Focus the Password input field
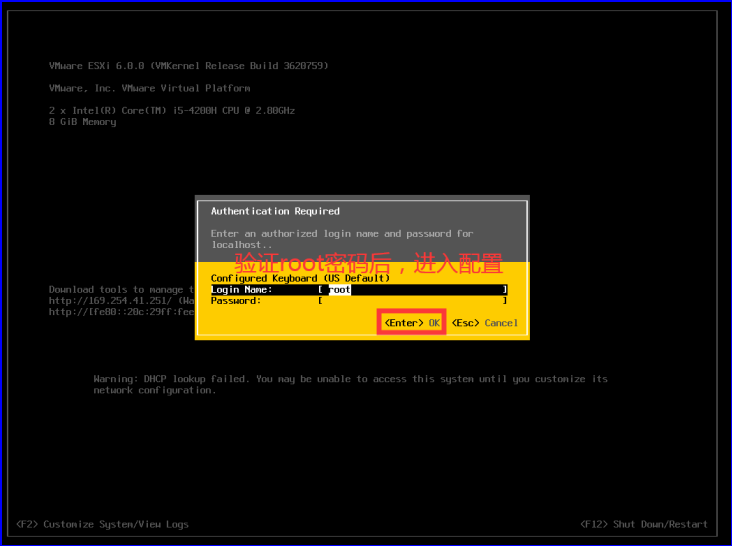 click(413, 301)
